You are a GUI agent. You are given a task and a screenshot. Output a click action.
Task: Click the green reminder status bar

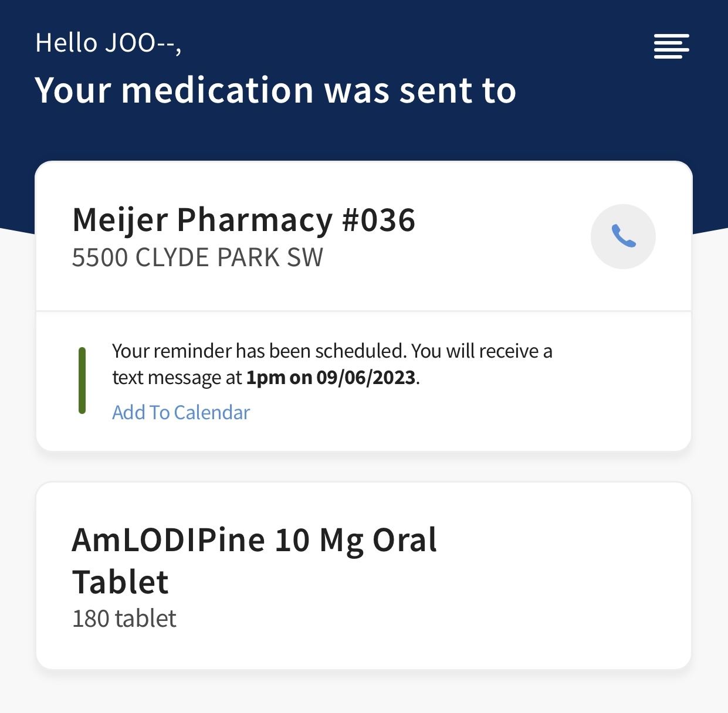82,381
